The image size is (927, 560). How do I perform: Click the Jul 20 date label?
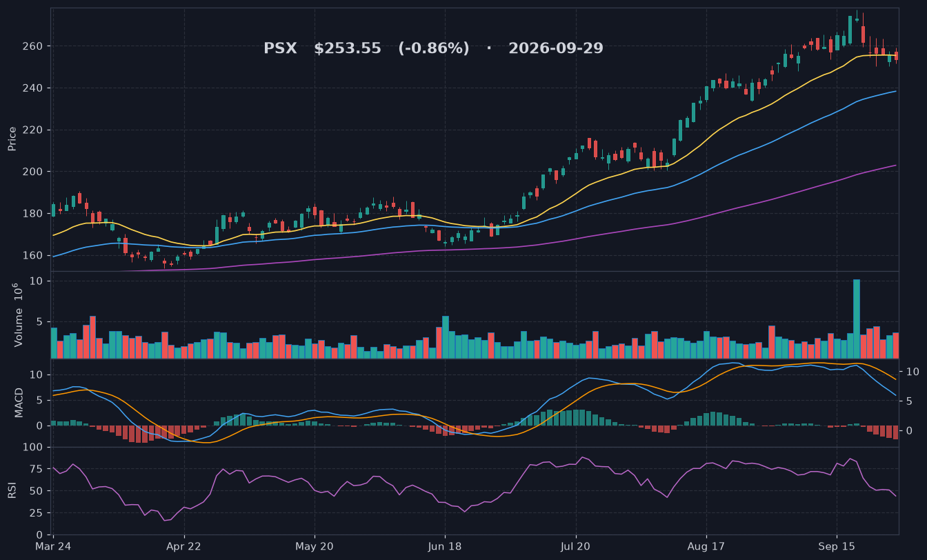click(x=575, y=546)
